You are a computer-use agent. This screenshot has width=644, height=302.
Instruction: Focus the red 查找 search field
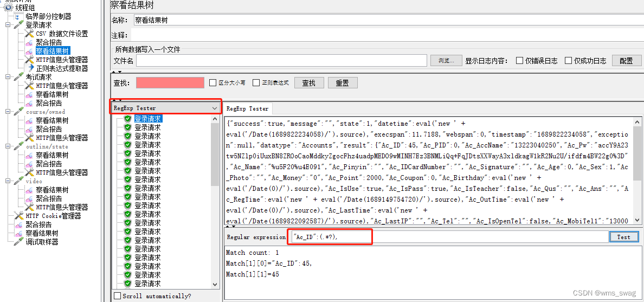(x=170, y=82)
